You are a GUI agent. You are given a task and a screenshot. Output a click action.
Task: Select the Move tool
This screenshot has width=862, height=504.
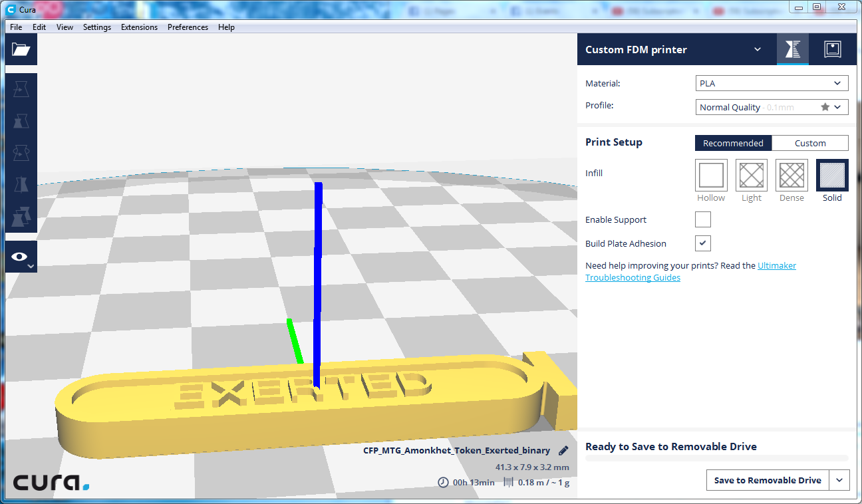pos(21,89)
